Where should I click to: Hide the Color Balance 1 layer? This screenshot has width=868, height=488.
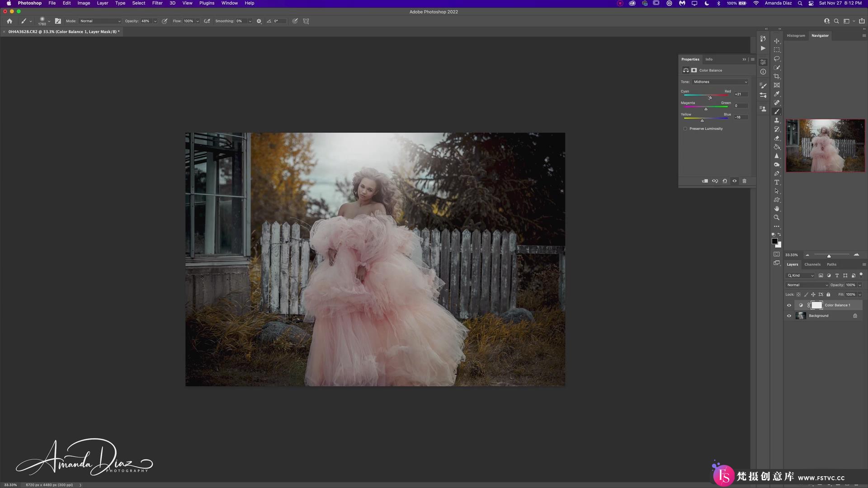(x=789, y=305)
